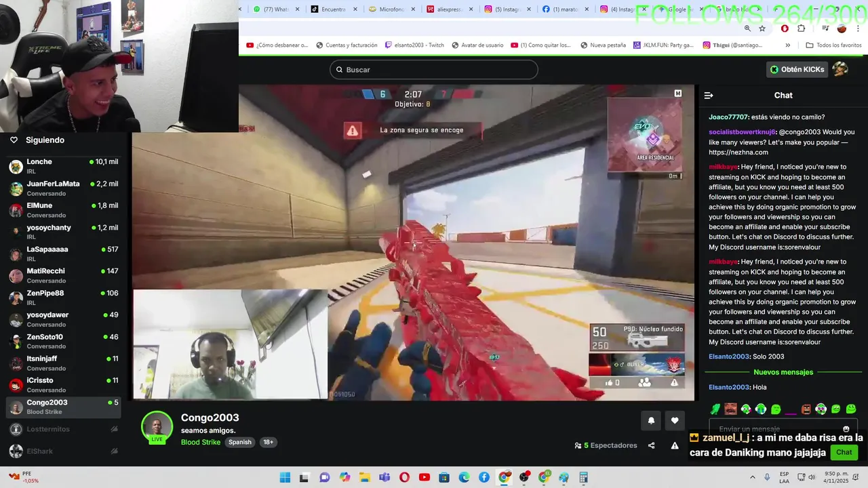Open LaSapaaaaa's channel in the sidebar
The height and width of the screenshot is (488, 868).
pos(64,253)
